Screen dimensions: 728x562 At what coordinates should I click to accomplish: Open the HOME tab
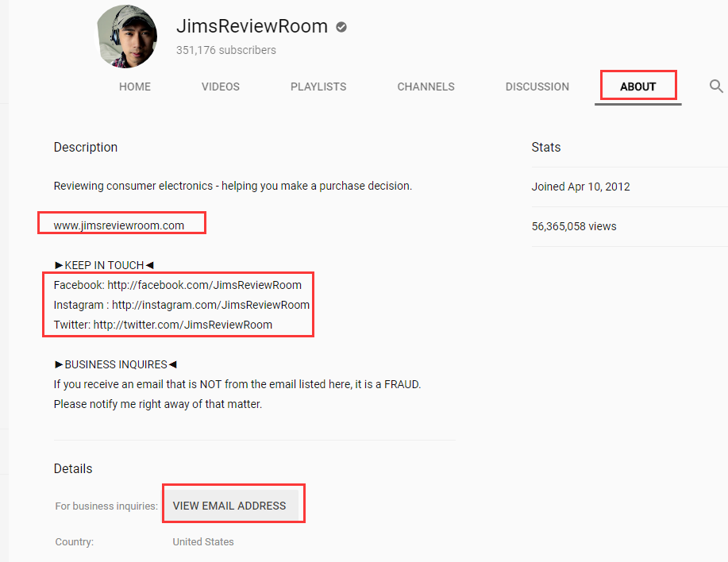pyautogui.click(x=135, y=87)
